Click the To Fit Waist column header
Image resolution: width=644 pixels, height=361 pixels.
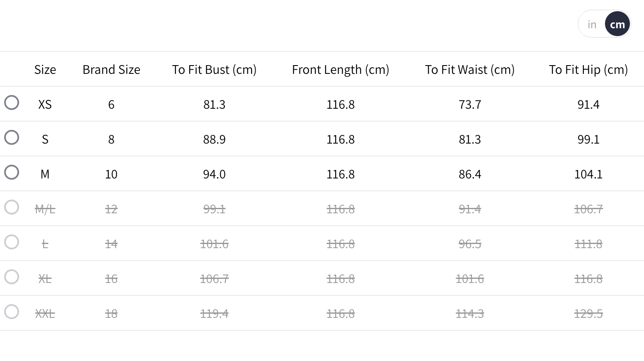[470, 70]
